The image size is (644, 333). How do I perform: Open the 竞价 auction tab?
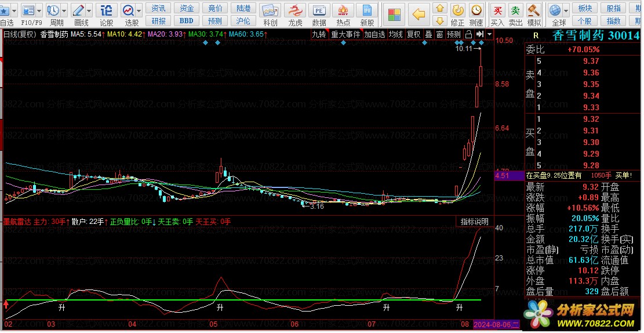pyautogui.click(x=215, y=8)
